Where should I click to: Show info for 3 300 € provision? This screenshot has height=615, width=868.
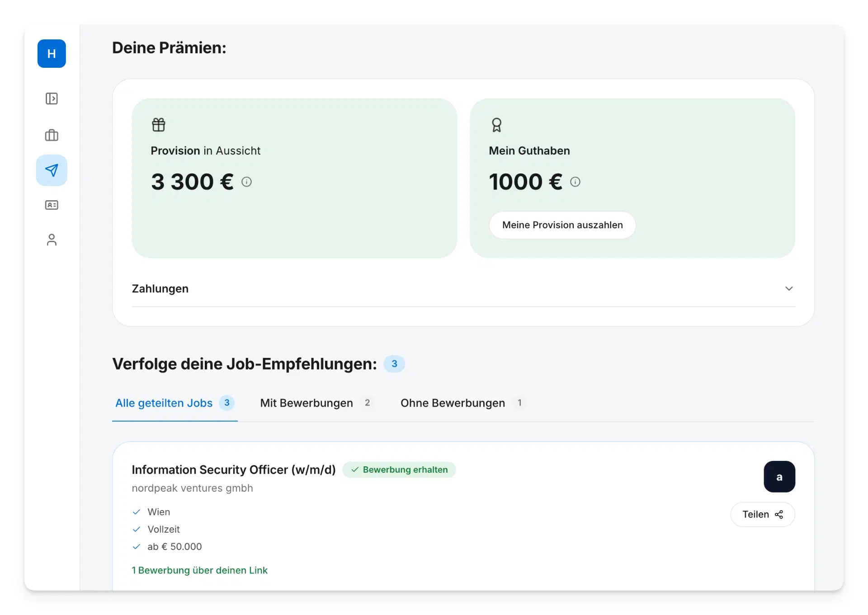click(246, 182)
